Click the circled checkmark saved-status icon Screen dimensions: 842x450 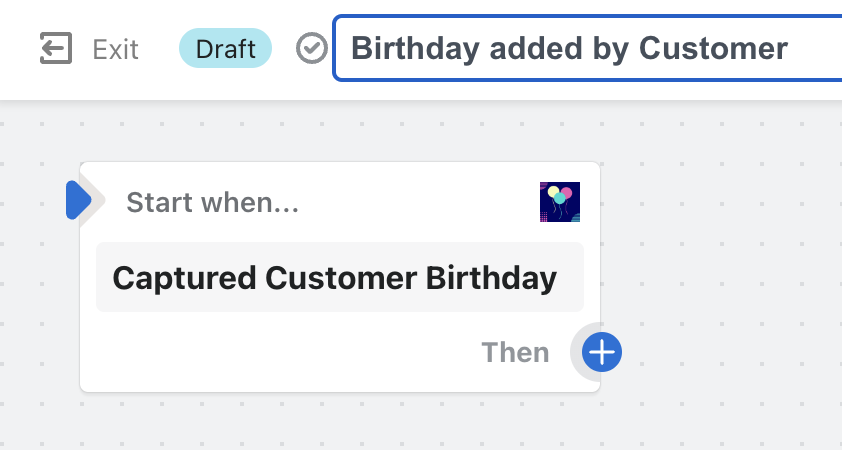tap(312, 48)
